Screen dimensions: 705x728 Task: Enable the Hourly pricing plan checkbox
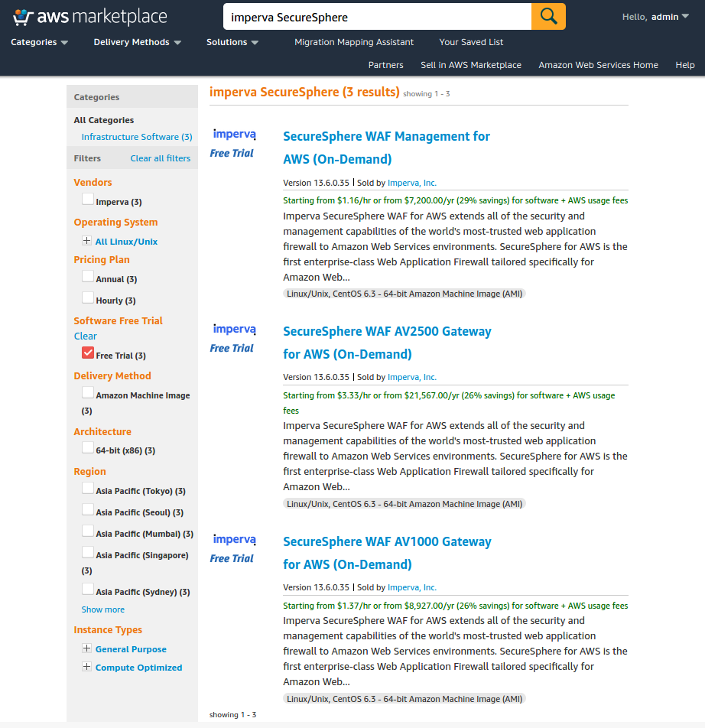click(88, 298)
